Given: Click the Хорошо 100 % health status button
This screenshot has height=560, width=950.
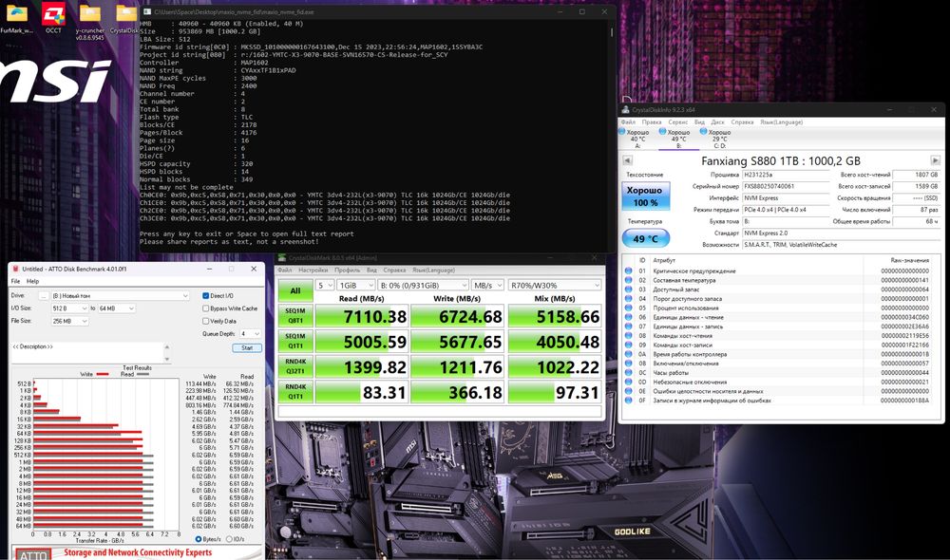Looking at the screenshot, I should pyautogui.click(x=645, y=196).
